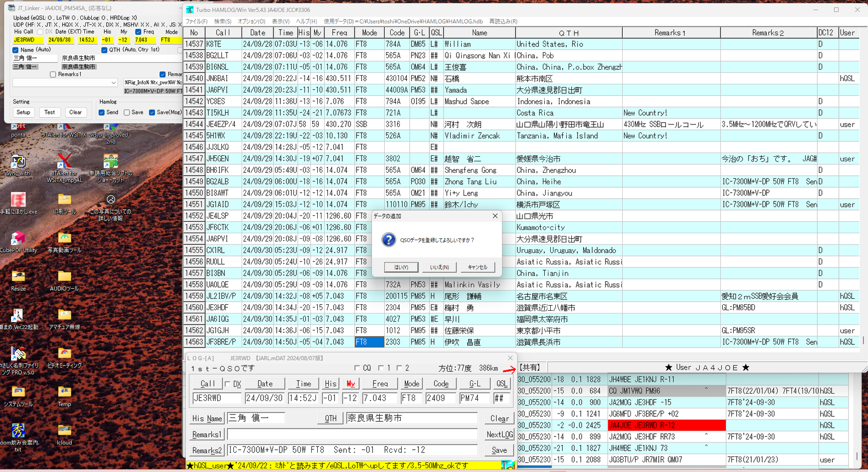Open the Sync with desktop shortcut
Viewport: 868px width, 472px height.
coord(18,165)
